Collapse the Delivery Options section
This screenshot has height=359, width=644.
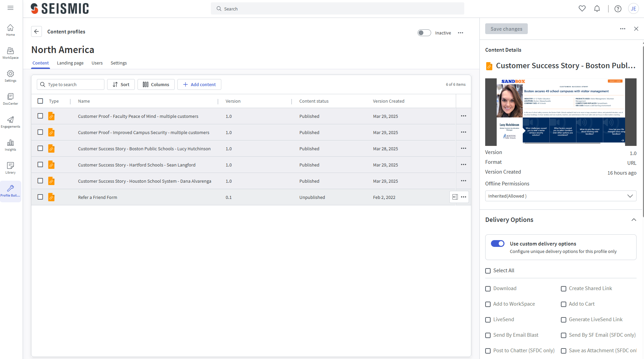[x=634, y=220]
